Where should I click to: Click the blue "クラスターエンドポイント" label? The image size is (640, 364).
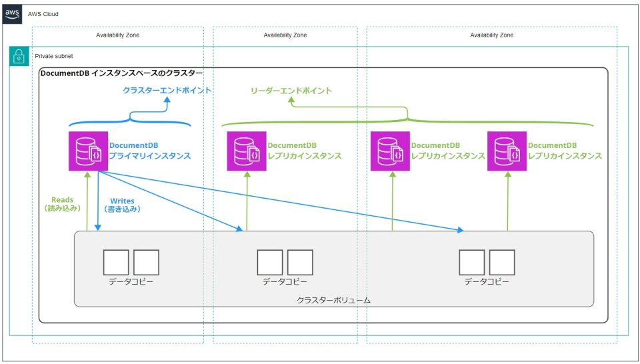click(x=167, y=90)
